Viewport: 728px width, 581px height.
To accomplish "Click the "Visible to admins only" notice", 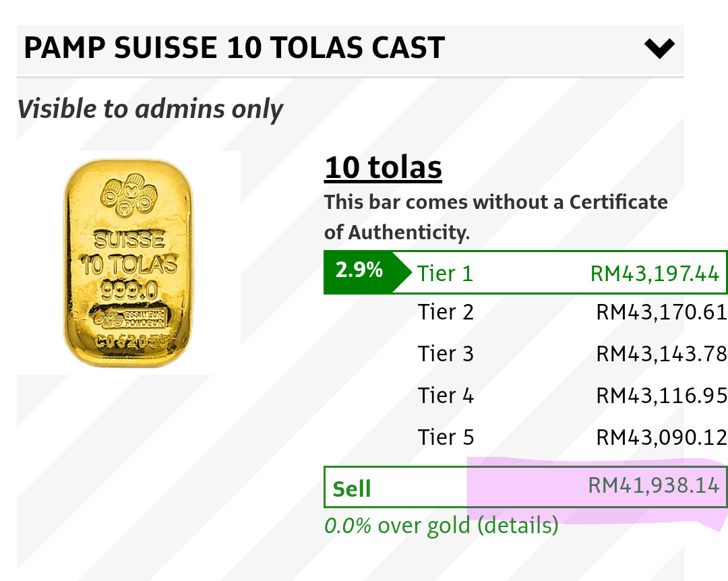I will [x=150, y=109].
